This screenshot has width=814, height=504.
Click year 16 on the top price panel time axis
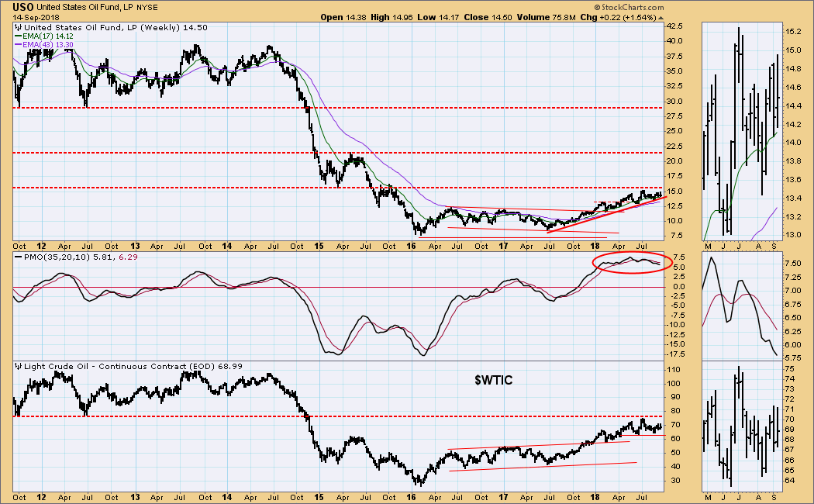(x=411, y=246)
